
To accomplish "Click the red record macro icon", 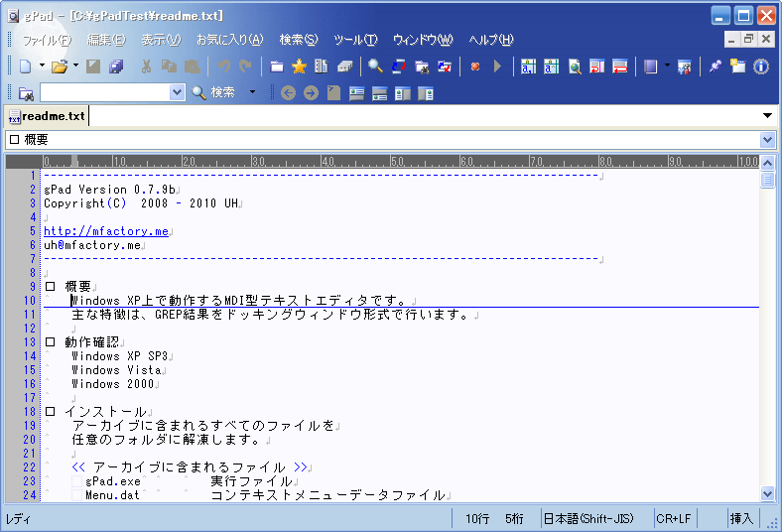I will coord(475,66).
